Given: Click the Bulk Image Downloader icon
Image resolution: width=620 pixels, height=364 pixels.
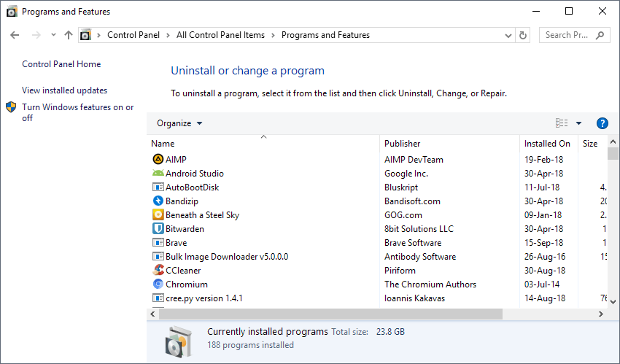Looking at the screenshot, I should [x=158, y=256].
